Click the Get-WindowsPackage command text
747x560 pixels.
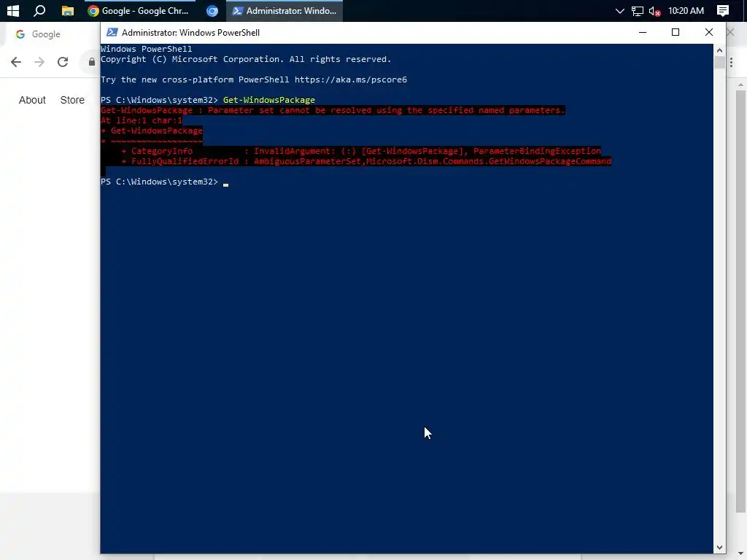[269, 100]
